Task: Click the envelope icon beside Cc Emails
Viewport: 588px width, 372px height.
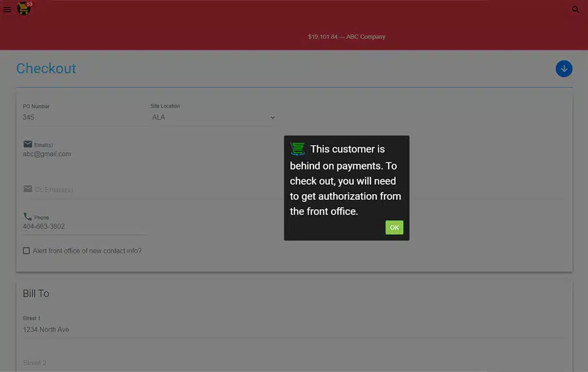Action: [x=28, y=189]
